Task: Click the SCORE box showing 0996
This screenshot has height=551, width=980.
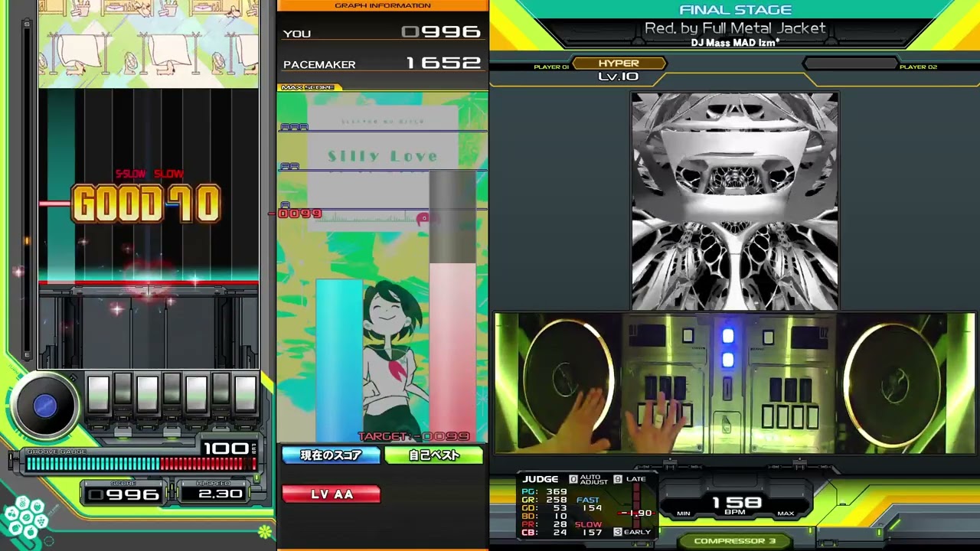Action: pyautogui.click(x=123, y=494)
